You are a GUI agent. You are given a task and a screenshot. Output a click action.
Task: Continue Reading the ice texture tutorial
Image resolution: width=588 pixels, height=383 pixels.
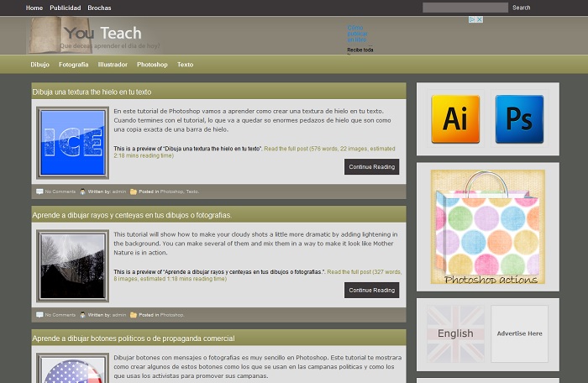[371, 166]
